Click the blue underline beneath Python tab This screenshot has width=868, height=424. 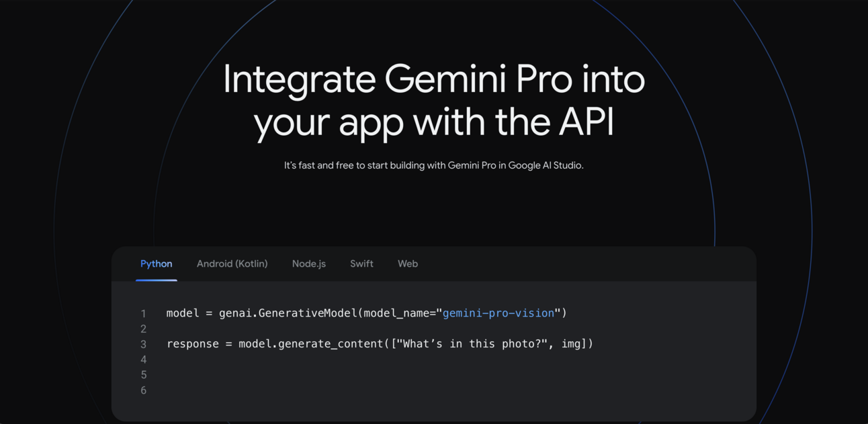click(156, 280)
